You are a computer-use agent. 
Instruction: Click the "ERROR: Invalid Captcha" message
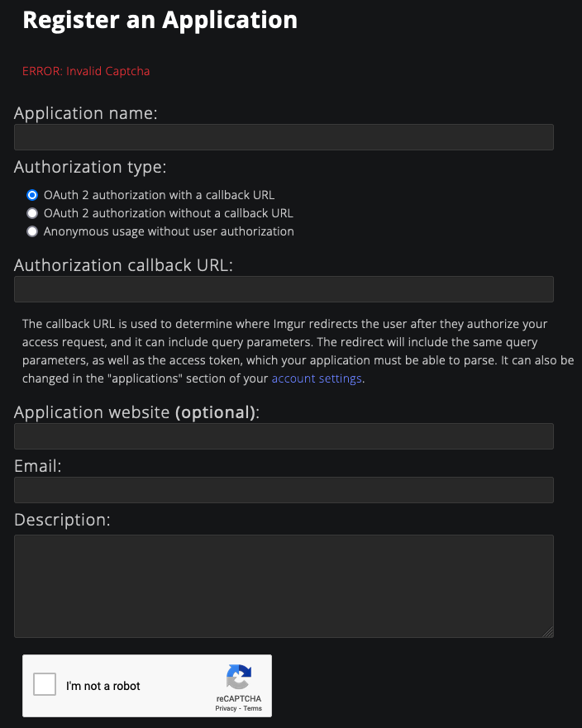[86, 71]
